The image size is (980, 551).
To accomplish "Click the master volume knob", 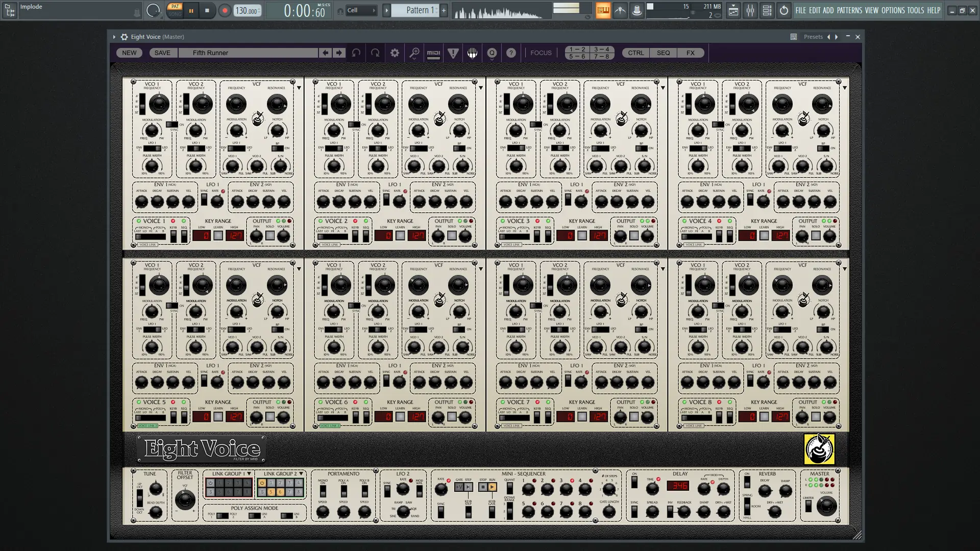I will point(826,506).
